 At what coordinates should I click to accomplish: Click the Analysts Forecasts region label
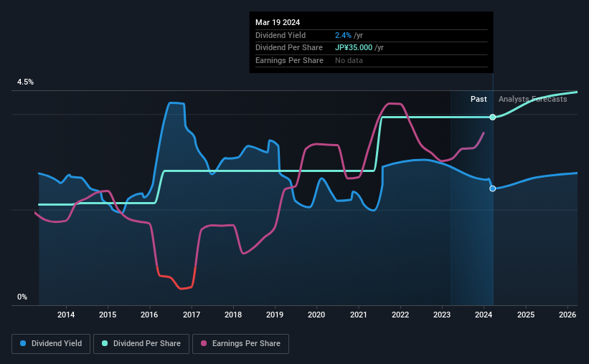[532, 99]
